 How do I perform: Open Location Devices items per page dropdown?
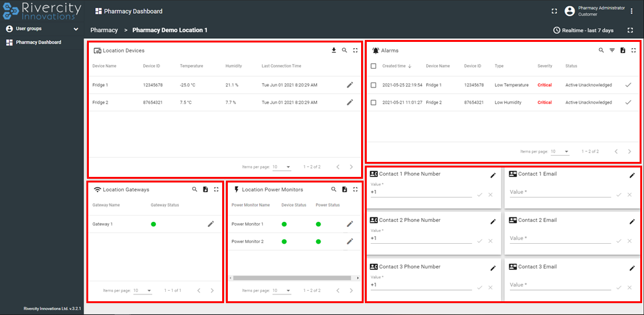pos(282,167)
